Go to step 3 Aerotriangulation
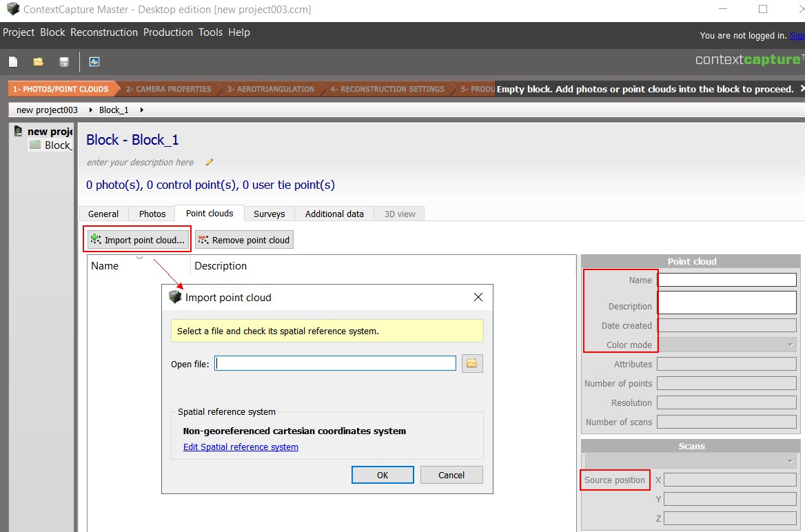 pyautogui.click(x=271, y=89)
